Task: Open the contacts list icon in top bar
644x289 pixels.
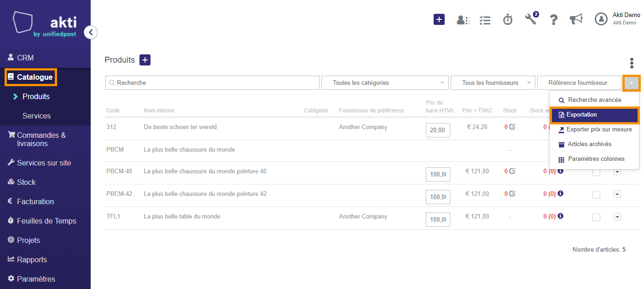Action: pyautogui.click(x=463, y=20)
